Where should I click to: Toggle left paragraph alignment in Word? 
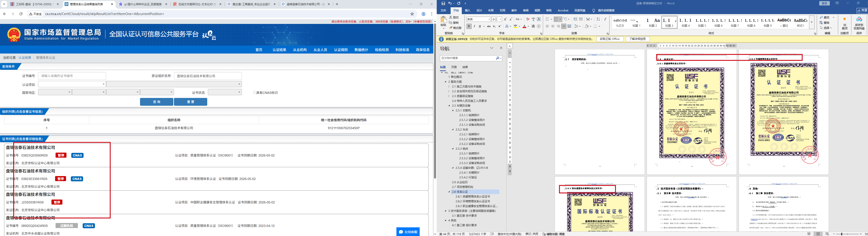[547, 26]
